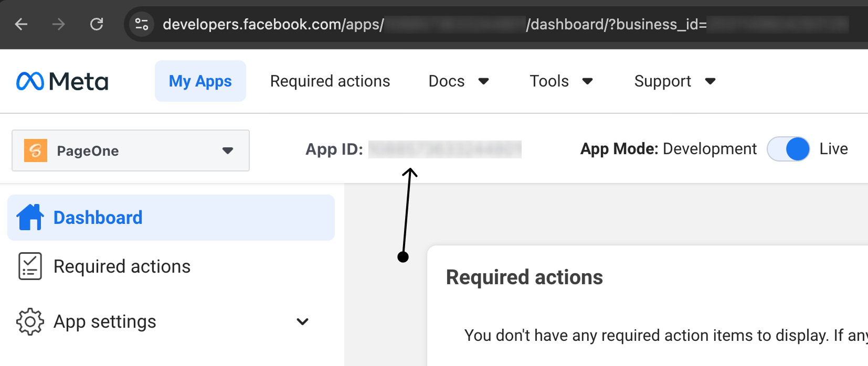Select the Dashboard home icon in the sidebar
The image size is (868, 366).
30,217
